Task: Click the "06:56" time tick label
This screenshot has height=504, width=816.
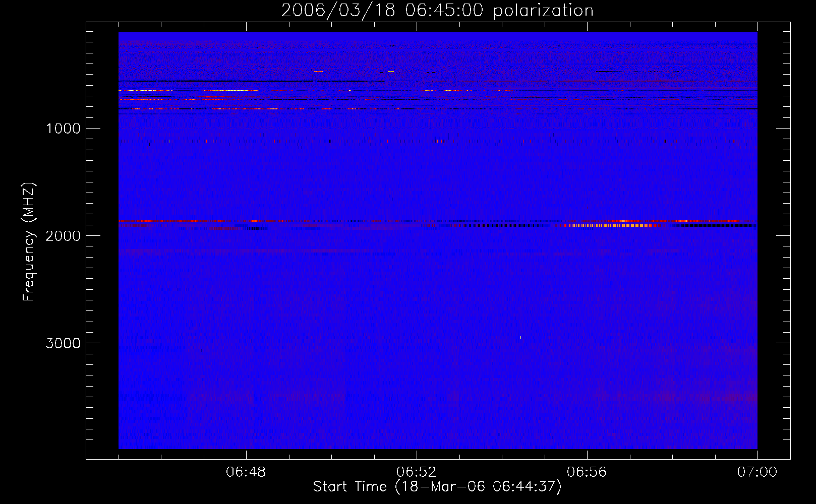Action: click(x=587, y=472)
